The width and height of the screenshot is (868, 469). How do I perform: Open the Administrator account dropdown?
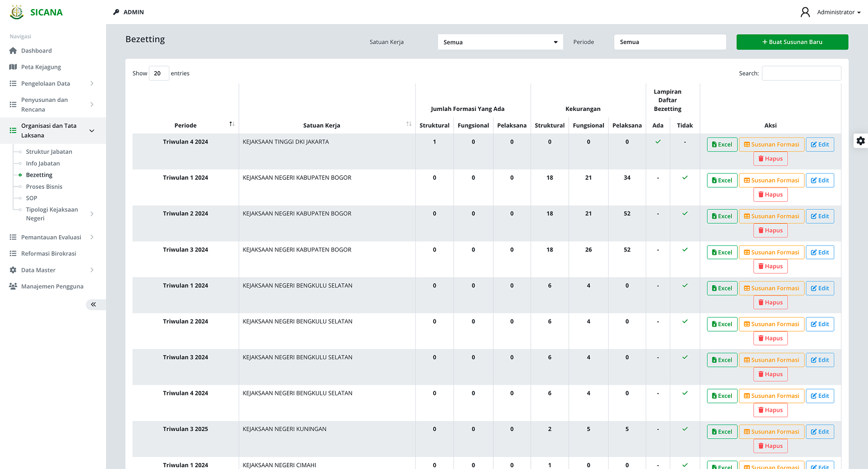tap(838, 12)
